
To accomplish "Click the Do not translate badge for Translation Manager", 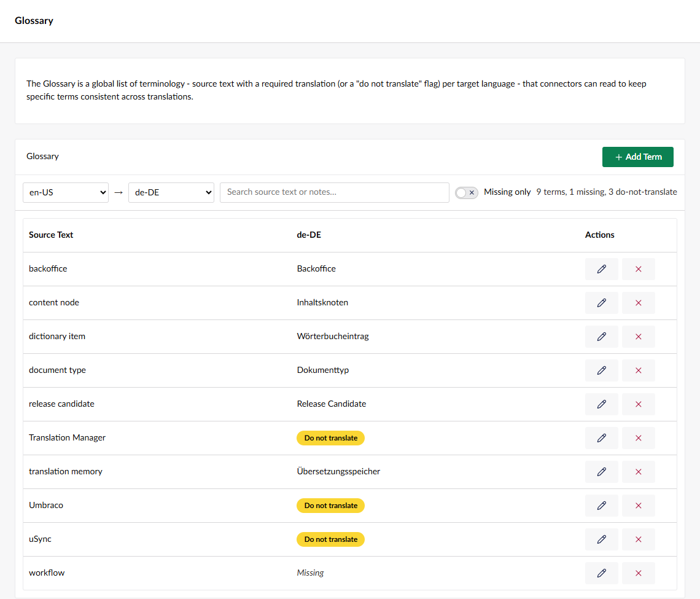I will pyautogui.click(x=331, y=438).
